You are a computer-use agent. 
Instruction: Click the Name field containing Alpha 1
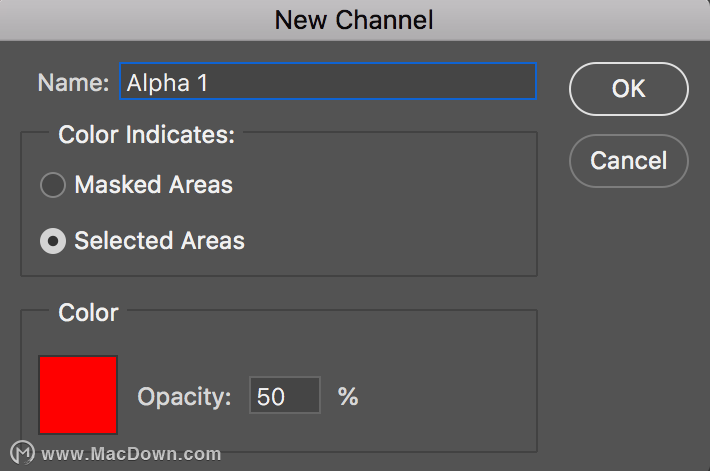[x=328, y=82]
